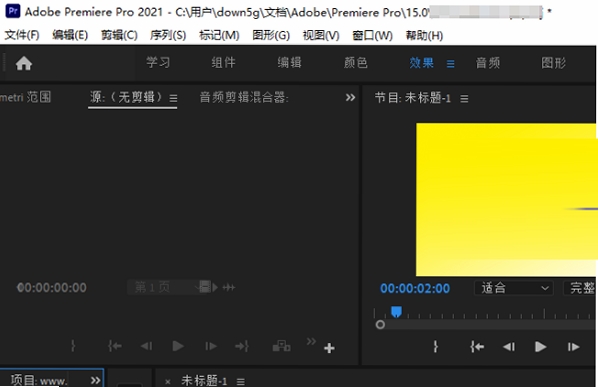The height and width of the screenshot is (387, 598).
Task: Add marker in the source monitor
Action: [73, 346]
